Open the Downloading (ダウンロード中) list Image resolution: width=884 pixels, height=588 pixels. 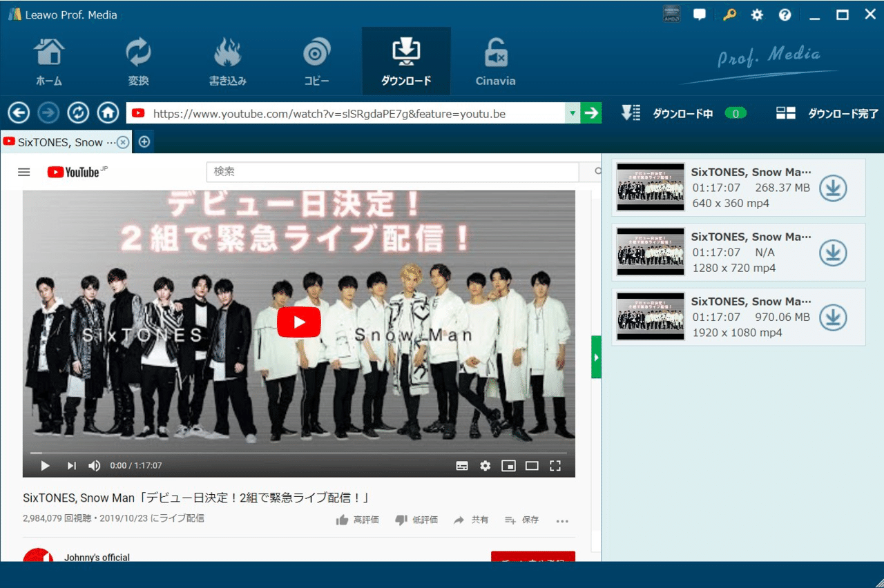[x=683, y=113]
